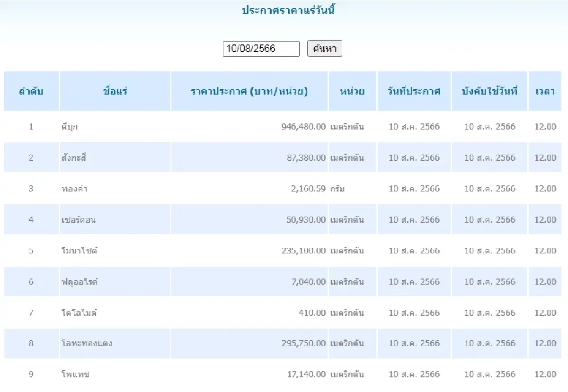This screenshot has width=568, height=392.
Task: Click the price 50,930.00
Action: (x=306, y=220)
